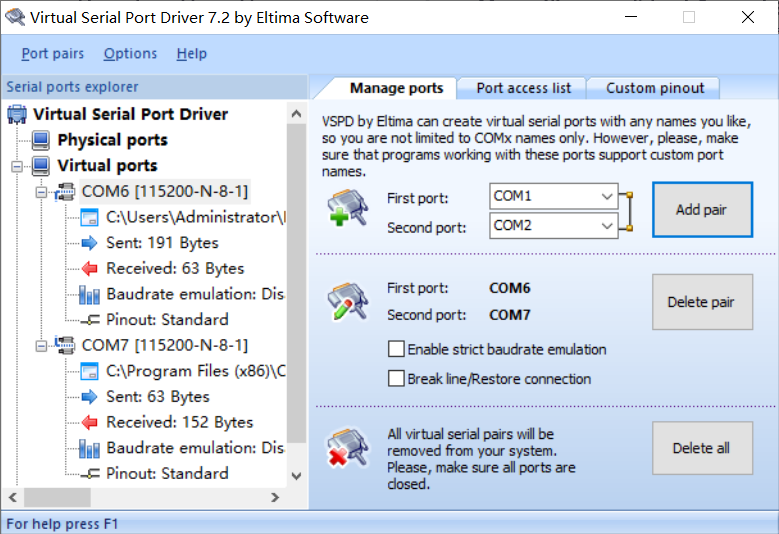This screenshot has width=779, height=534.
Task: Select COM7 [115200-N-8-1] tree row
Action: coord(164,345)
